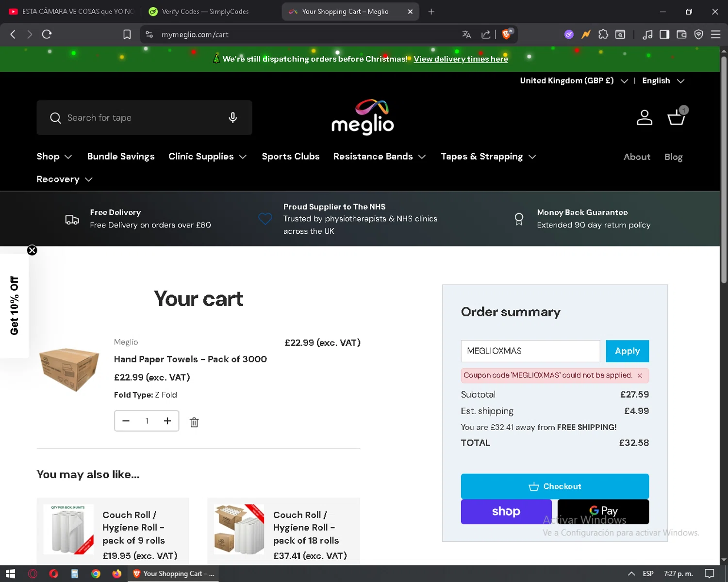This screenshot has height=582, width=728.
Task: Click the Apply coupon button
Action: 627,351
